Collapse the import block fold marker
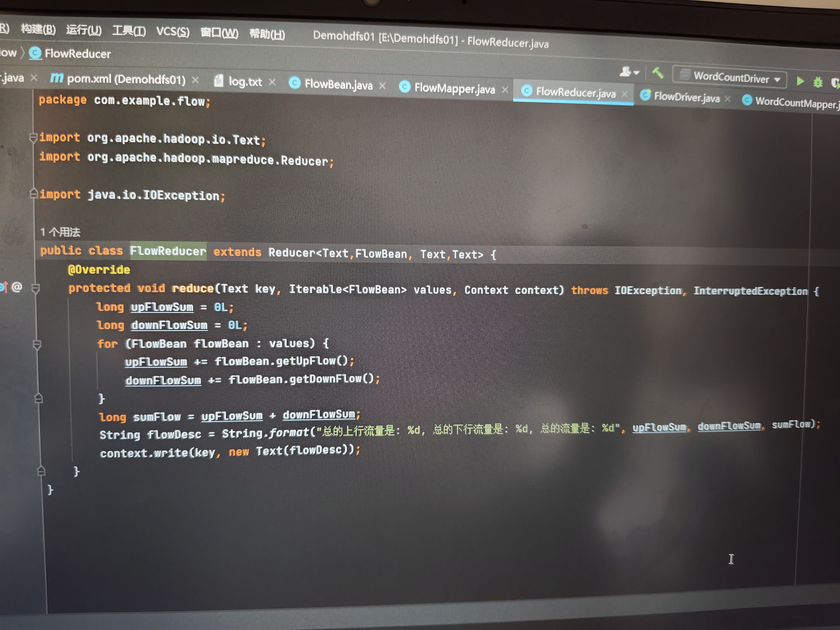840x630 pixels. pyautogui.click(x=33, y=137)
